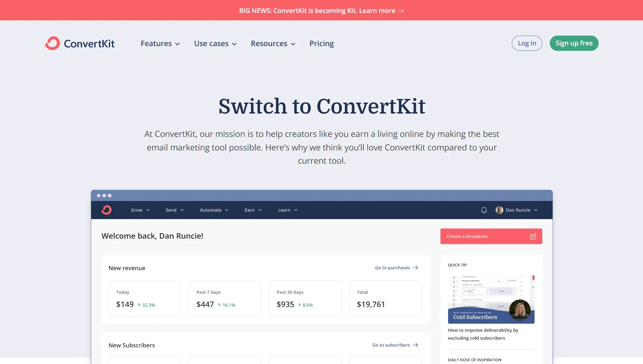Open the Cold Subscribers quick tip thumbnail
643x364 pixels.
click(491, 299)
